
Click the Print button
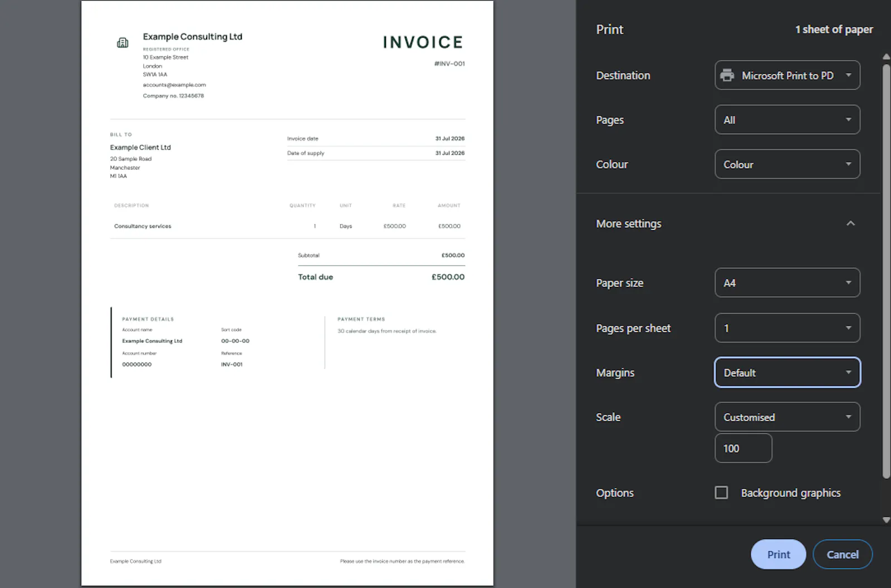click(x=778, y=555)
